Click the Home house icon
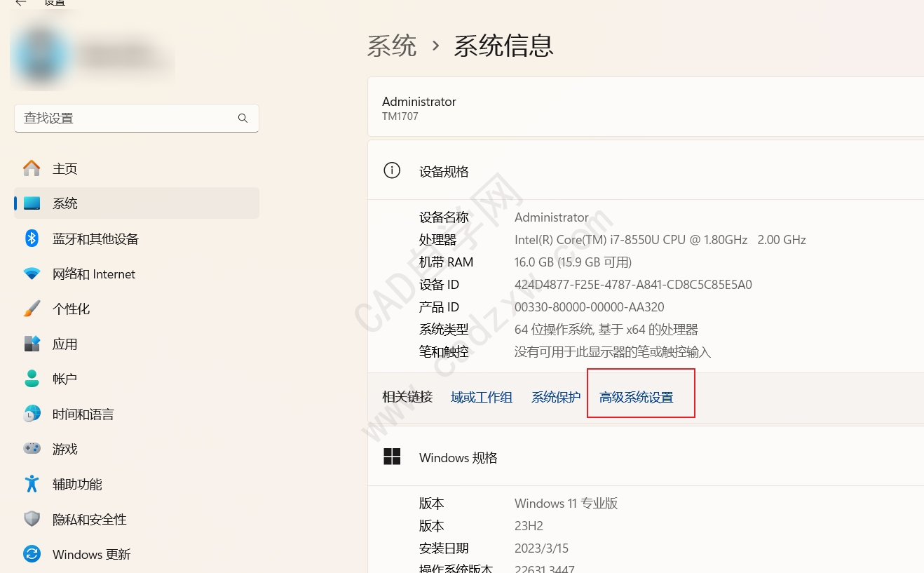The width and height of the screenshot is (924, 573). tap(32, 168)
